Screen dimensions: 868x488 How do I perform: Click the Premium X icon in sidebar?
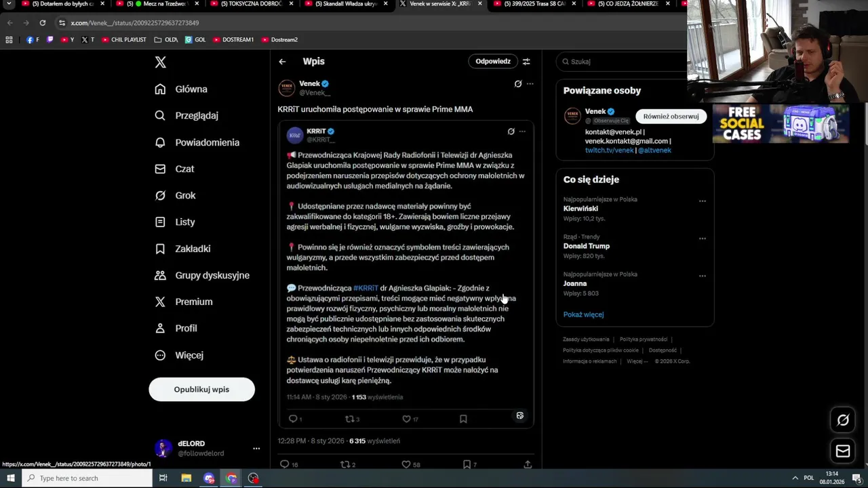(160, 302)
